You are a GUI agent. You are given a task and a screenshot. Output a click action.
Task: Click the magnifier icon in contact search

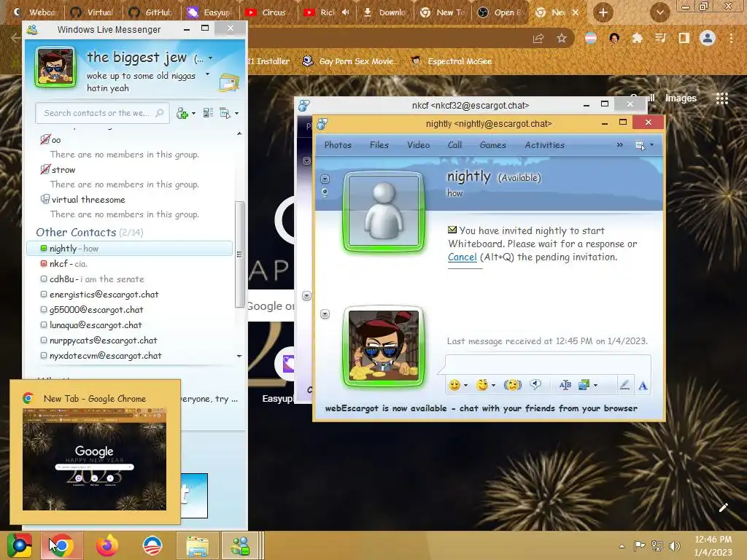159,113
